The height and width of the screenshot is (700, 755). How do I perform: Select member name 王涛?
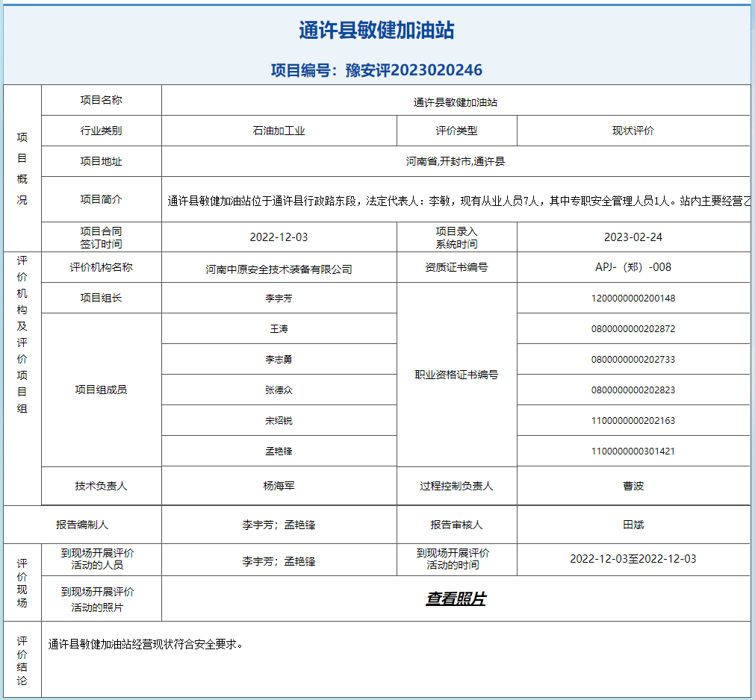tap(279, 328)
